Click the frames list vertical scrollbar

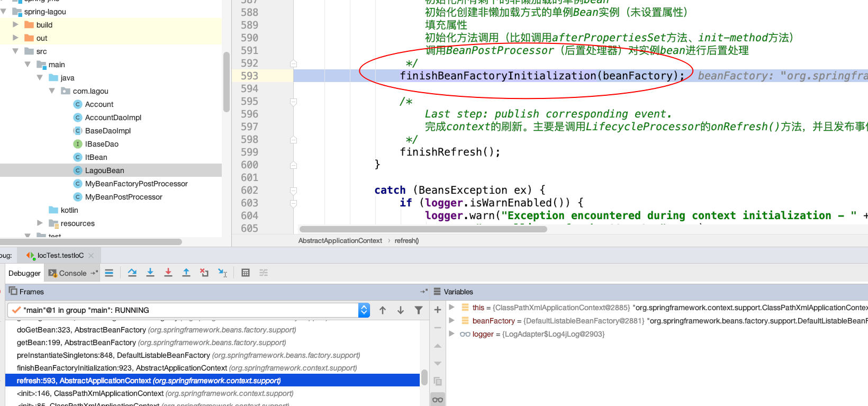tap(424, 377)
